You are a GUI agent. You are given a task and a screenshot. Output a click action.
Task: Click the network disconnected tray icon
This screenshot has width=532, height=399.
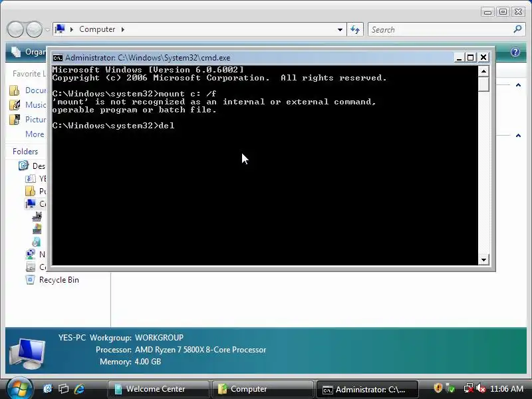468,388
